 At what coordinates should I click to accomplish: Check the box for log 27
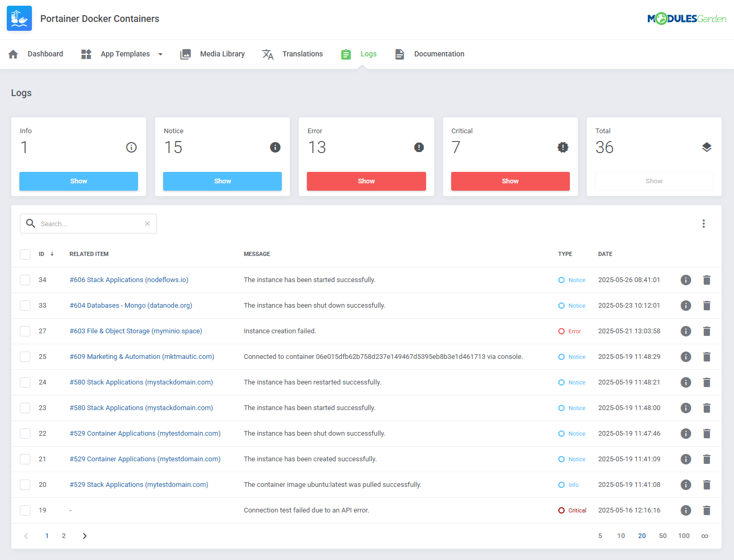click(x=25, y=331)
